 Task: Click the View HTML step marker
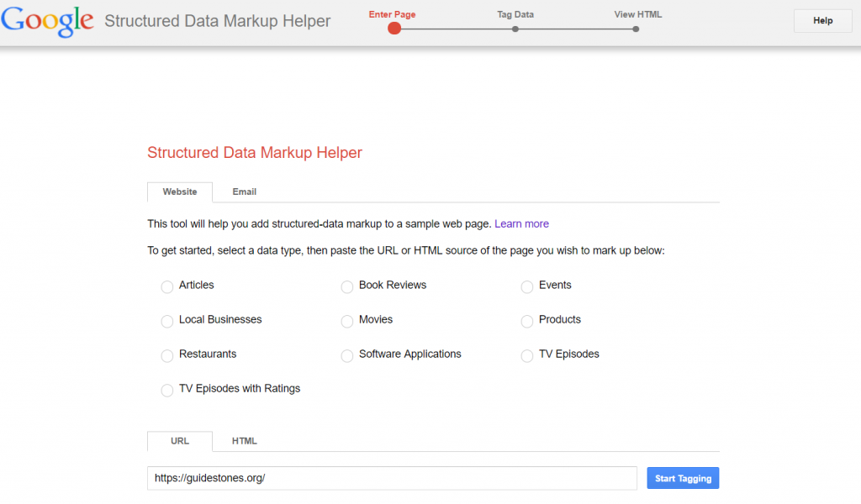(636, 29)
